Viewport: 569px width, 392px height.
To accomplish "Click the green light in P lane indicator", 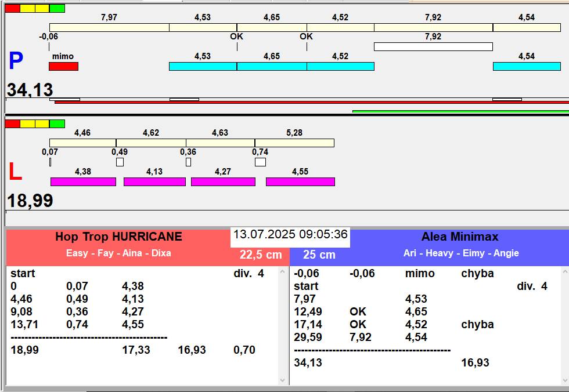I will tap(57, 8).
